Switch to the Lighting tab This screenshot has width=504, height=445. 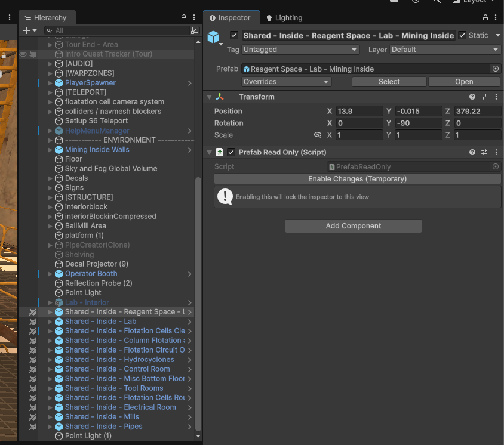coord(284,18)
